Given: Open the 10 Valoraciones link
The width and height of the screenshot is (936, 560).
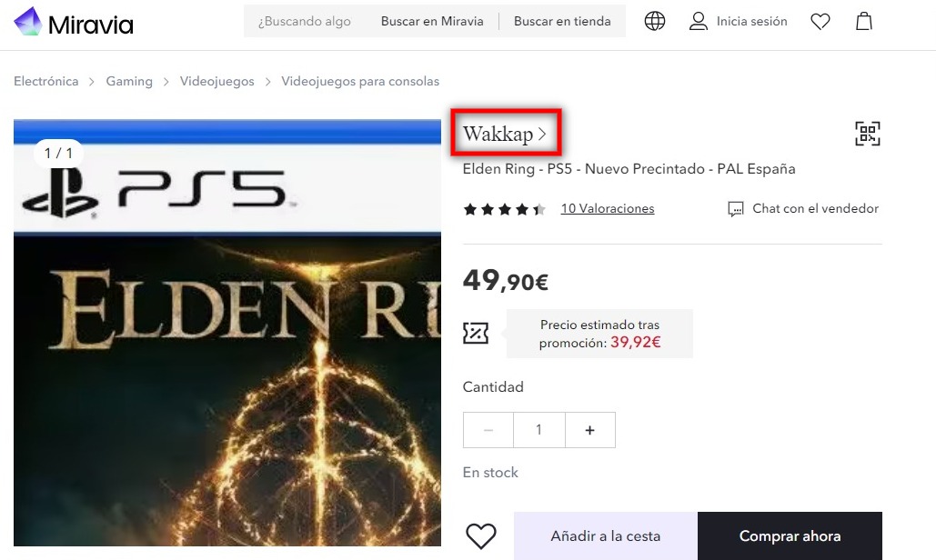Looking at the screenshot, I should tap(608, 209).
